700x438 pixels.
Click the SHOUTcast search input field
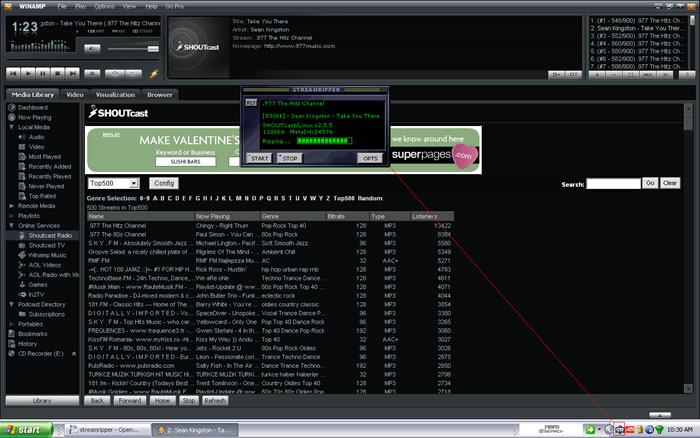tap(612, 184)
